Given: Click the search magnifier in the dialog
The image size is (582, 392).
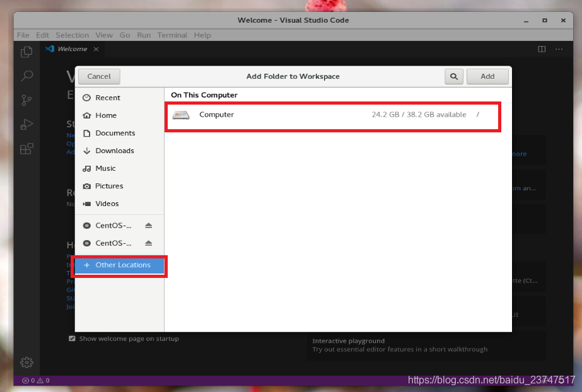Looking at the screenshot, I should point(453,76).
